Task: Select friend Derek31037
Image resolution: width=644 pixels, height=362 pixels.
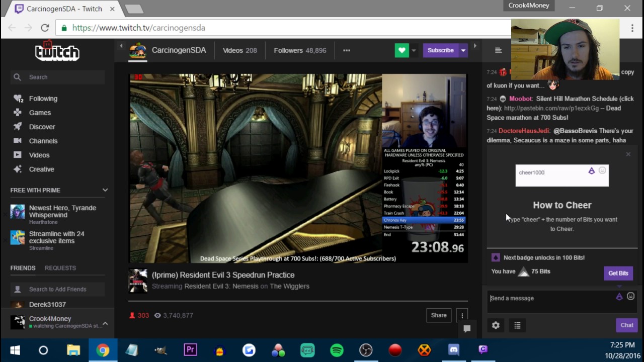Action: pyautogui.click(x=47, y=304)
